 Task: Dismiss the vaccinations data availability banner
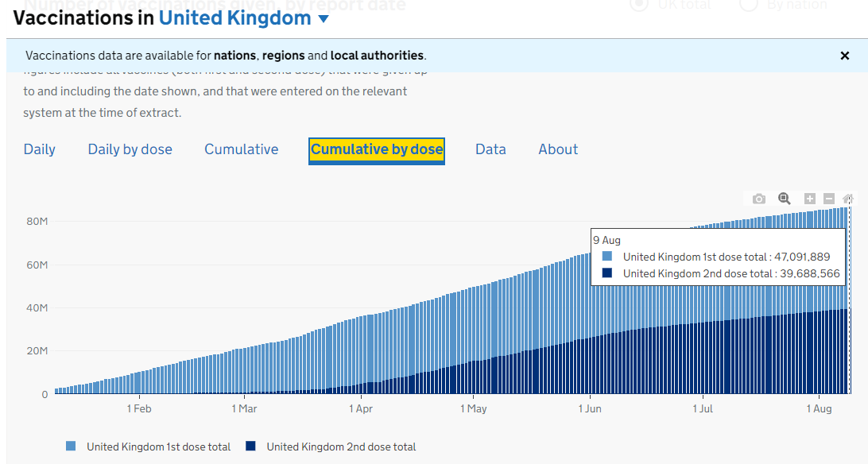click(845, 56)
